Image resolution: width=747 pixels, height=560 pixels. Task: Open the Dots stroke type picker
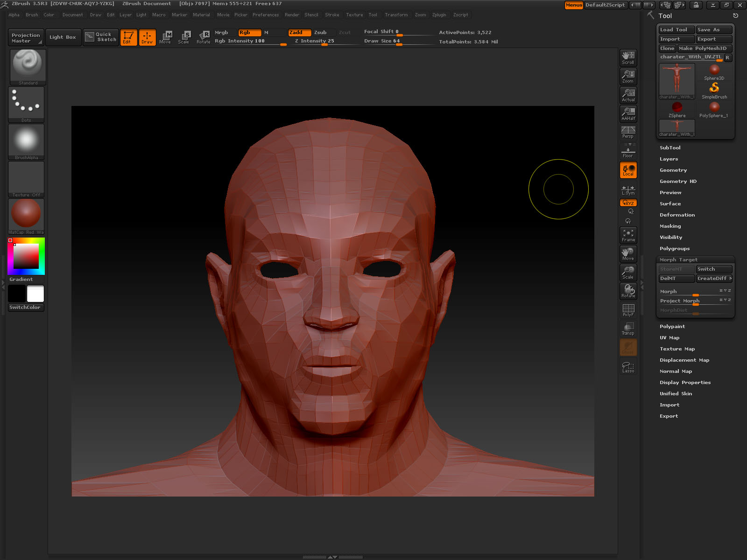(x=26, y=105)
